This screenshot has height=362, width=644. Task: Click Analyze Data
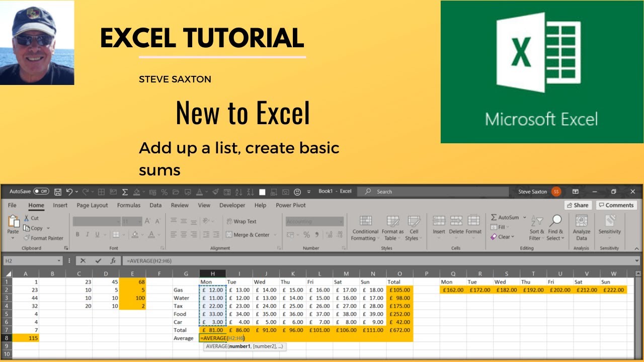[582, 228]
